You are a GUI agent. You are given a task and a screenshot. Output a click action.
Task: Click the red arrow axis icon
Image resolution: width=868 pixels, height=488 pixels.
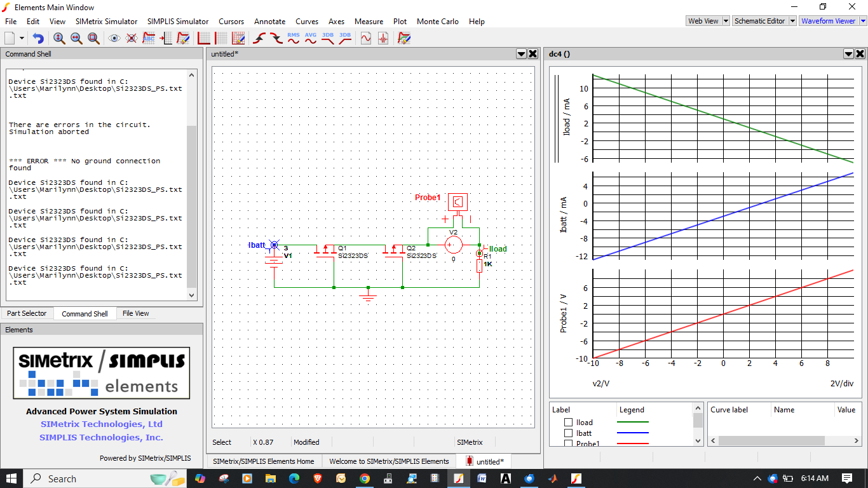(166, 38)
